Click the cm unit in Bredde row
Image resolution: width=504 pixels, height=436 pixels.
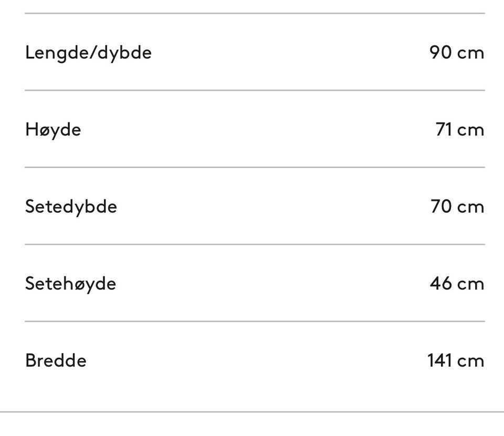[x=470, y=361]
